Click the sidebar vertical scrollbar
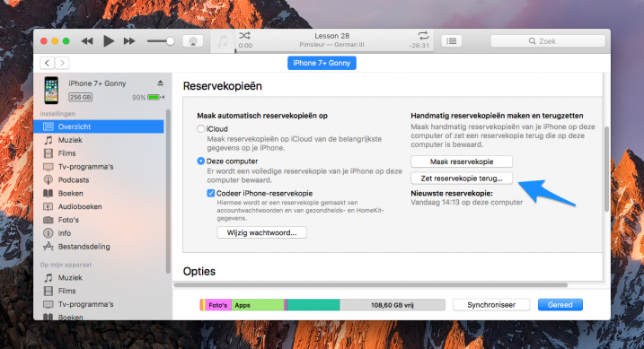644x349 pixels. pyautogui.click(x=168, y=191)
